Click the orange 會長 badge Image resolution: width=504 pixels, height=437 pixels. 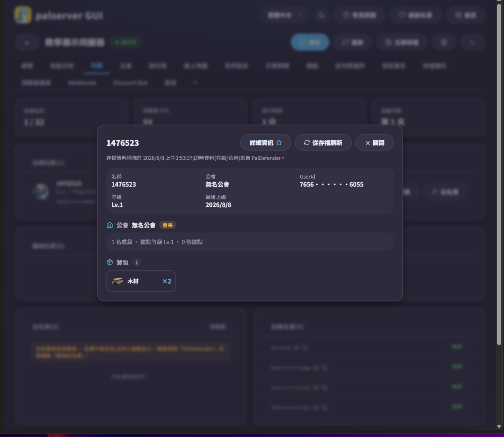(168, 225)
